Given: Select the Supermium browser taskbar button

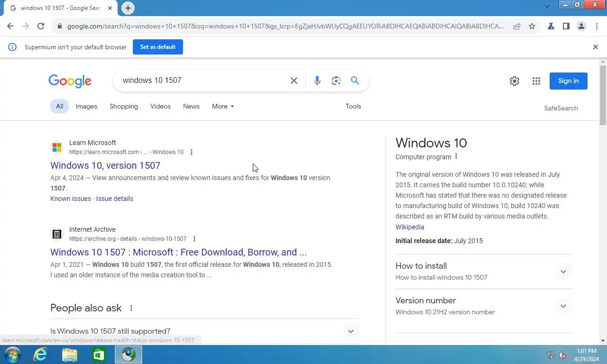Looking at the screenshot, I should (x=128, y=355).
